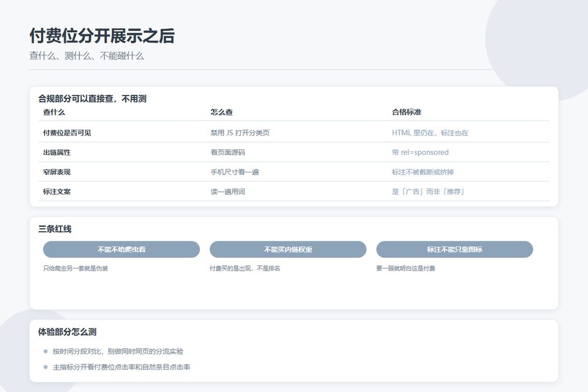Screen dimensions: 588x392
Task: Click the 合格标准 column header
Action: click(x=406, y=112)
